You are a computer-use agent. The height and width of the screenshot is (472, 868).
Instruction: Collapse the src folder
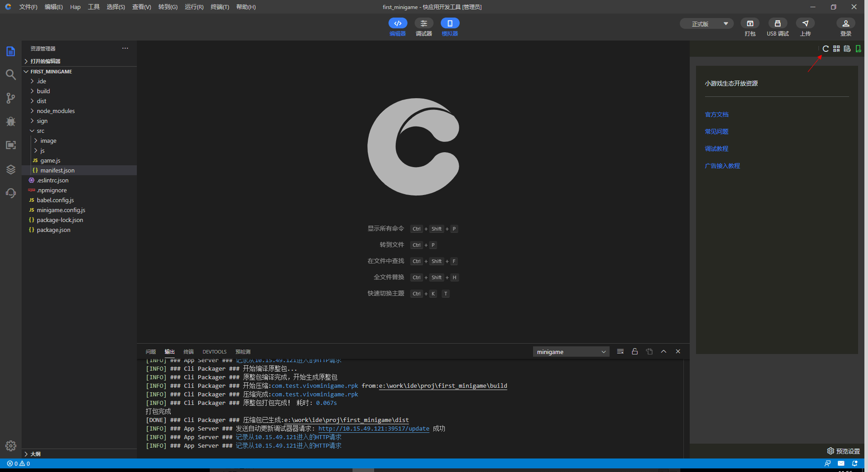coord(79,131)
